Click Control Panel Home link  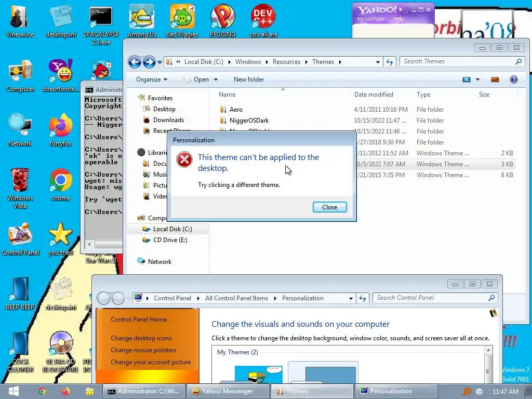tap(138, 320)
